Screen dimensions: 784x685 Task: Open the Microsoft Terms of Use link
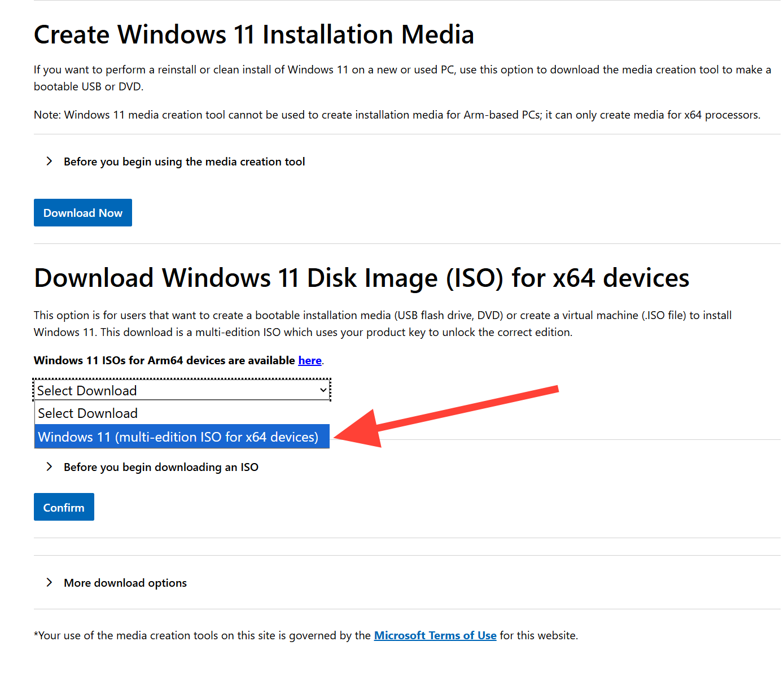point(435,635)
